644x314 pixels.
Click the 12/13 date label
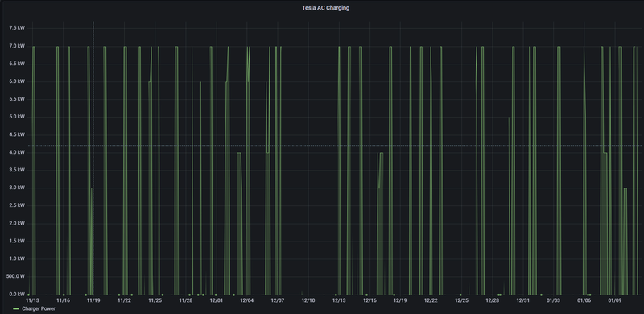click(339, 300)
